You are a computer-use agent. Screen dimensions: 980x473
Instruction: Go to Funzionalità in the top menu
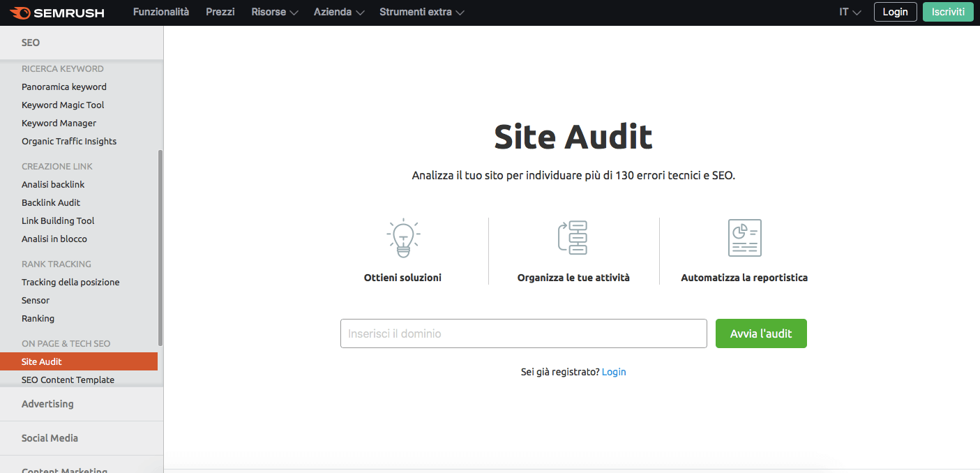[x=161, y=13]
